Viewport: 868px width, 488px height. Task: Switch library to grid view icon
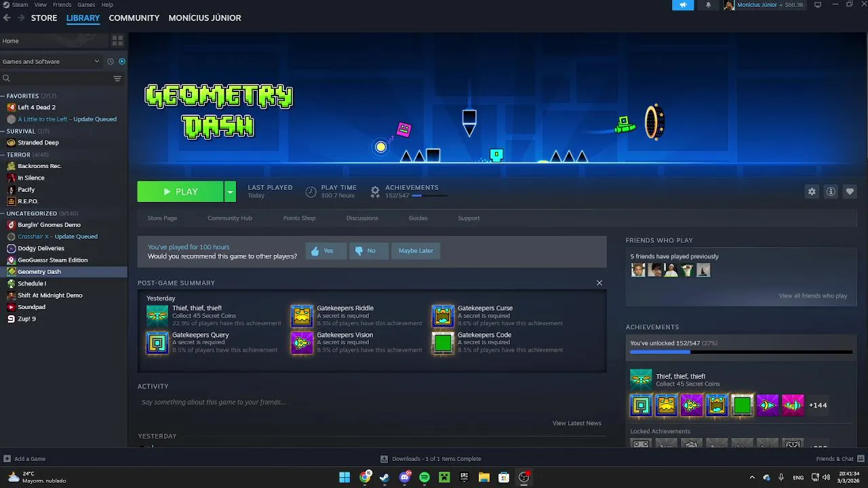point(117,41)
